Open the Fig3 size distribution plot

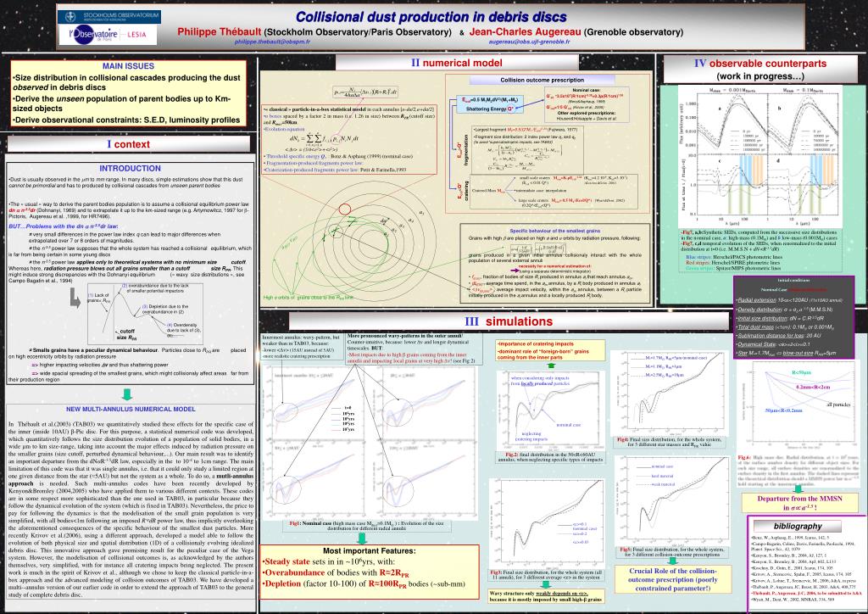point(547,522)
